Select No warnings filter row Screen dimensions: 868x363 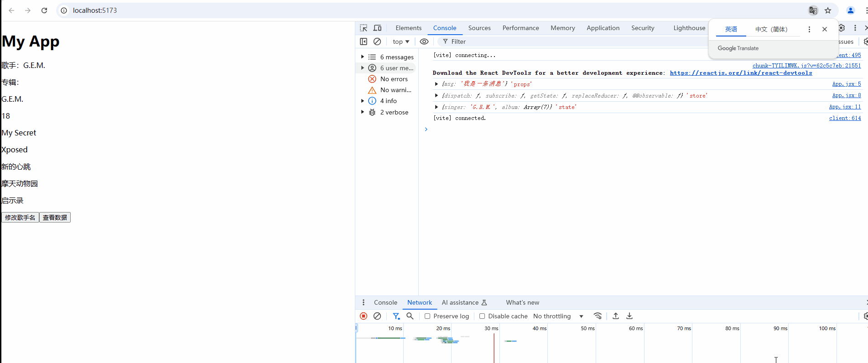pos(388,90)
